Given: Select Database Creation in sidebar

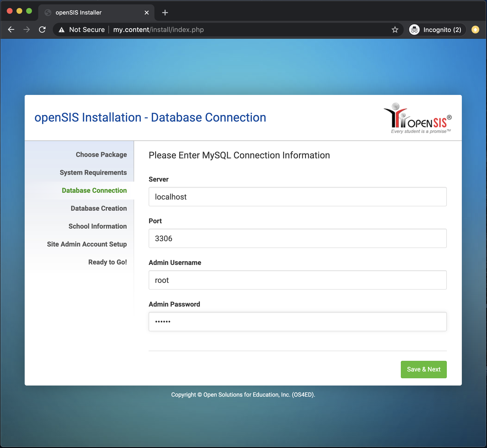Looking at the screenshot, I should pos(99,209).
